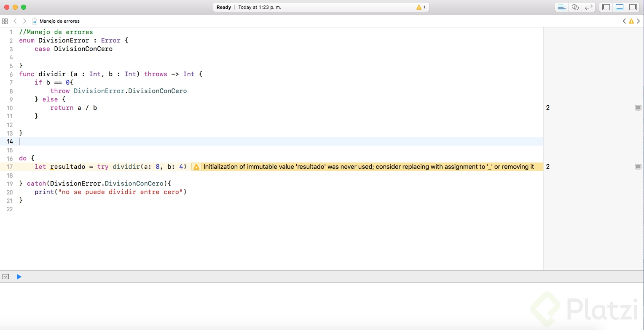The image size is (644, 330).
Task: Open the immutable value 'resultado' warning message
Action: [369, 167]
